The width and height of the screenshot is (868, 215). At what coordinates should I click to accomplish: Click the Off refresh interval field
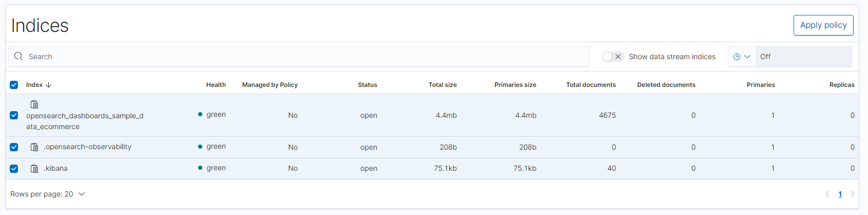coord(803,57)
